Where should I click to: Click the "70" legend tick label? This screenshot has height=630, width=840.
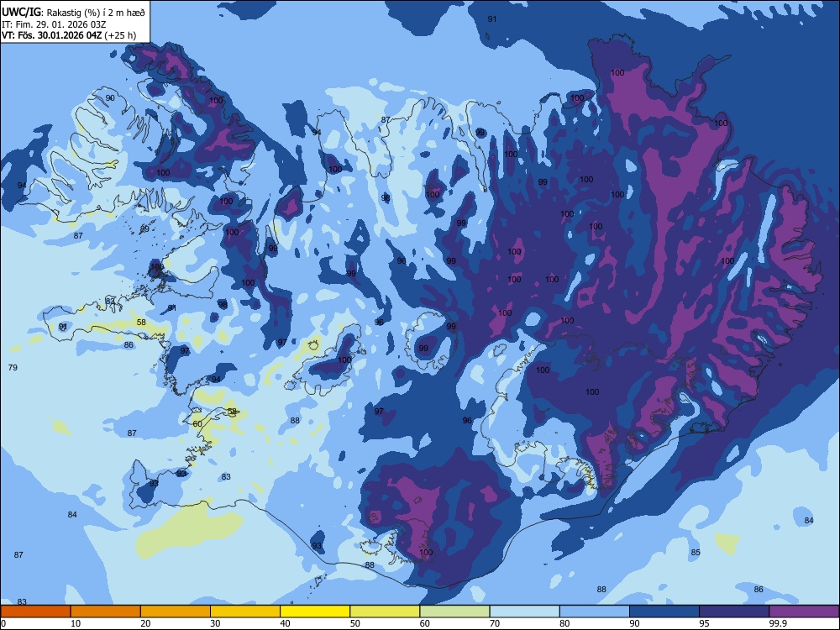(495, 623)
